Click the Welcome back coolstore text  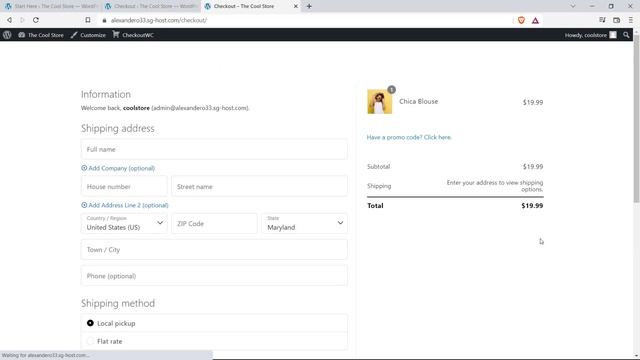(165, 108)
